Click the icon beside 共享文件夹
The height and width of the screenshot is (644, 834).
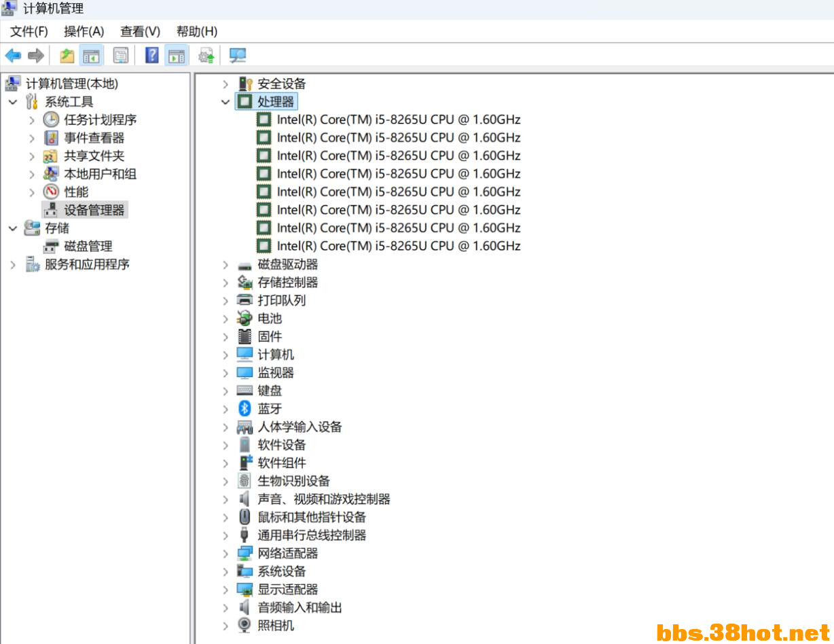tap(52, 156)
